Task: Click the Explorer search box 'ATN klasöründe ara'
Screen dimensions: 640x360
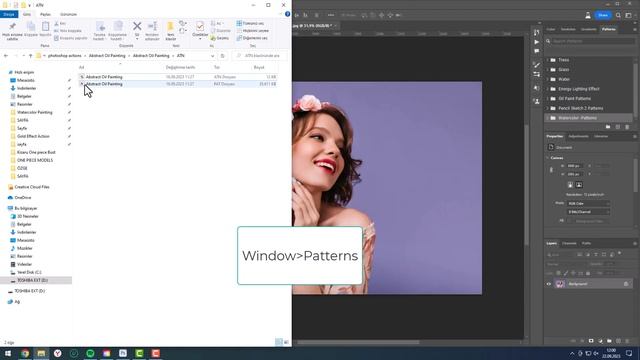Action: (260, 56)
